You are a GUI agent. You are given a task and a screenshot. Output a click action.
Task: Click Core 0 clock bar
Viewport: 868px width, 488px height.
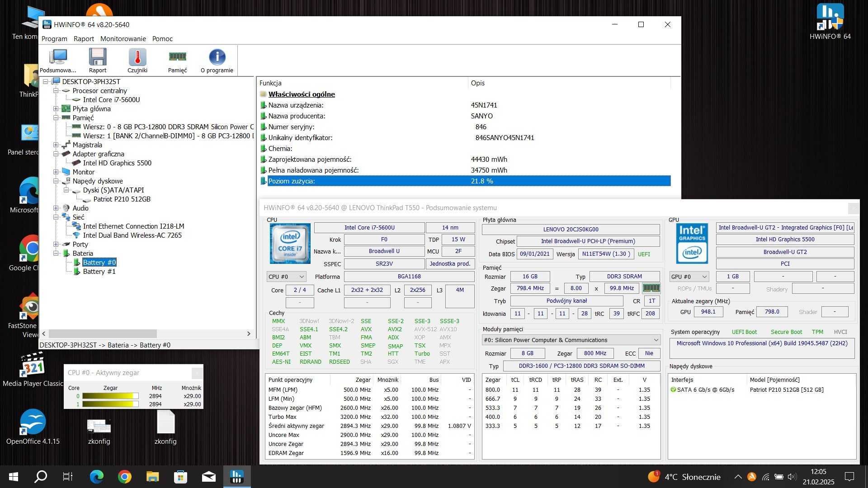110,396
